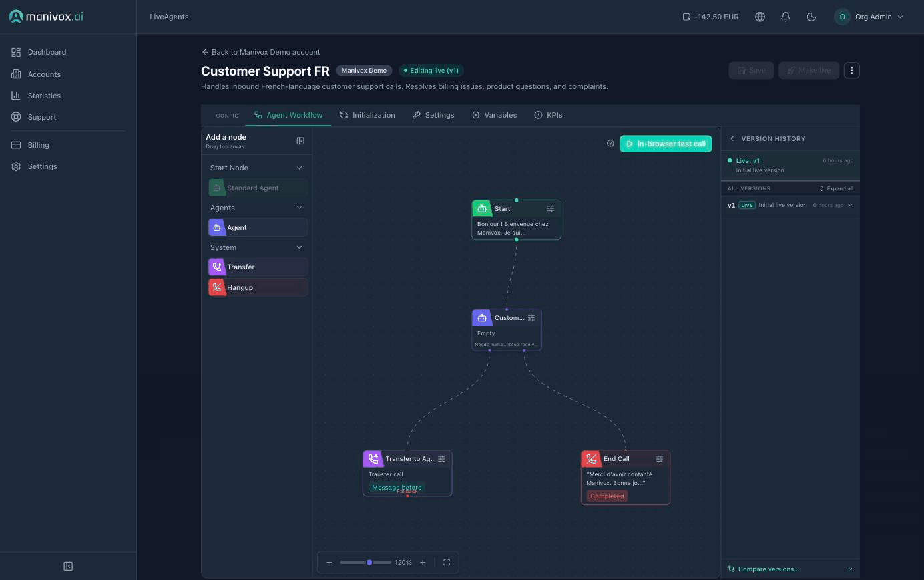
Task: Collapse the Start Node section
Action: pyautogui.click(x=299, y=168)
